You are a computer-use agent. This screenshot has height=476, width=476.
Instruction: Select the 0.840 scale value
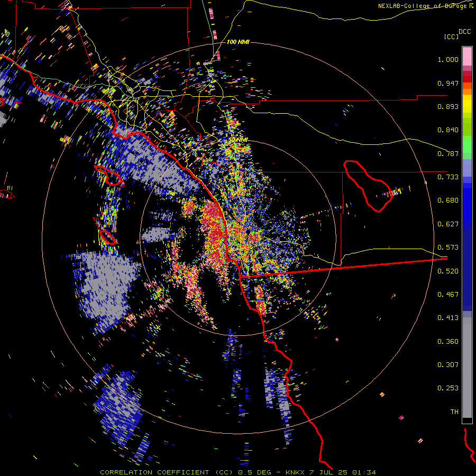[448, 130]
